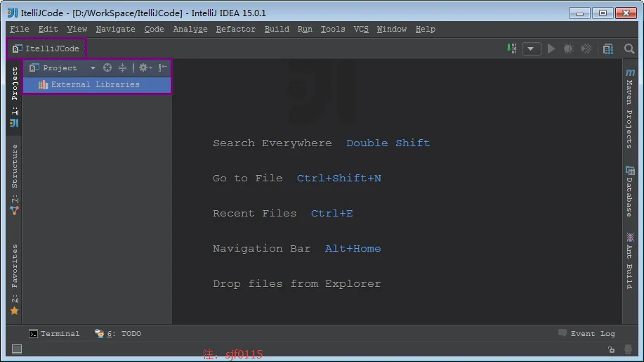Click the Ant bug icon on right bar
Viewport: 644px width, 362px height.
(630, 237)
